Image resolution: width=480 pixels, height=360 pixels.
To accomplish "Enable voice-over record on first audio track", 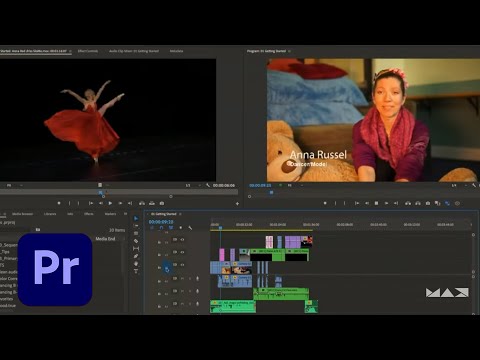I will tap(197, 278).
